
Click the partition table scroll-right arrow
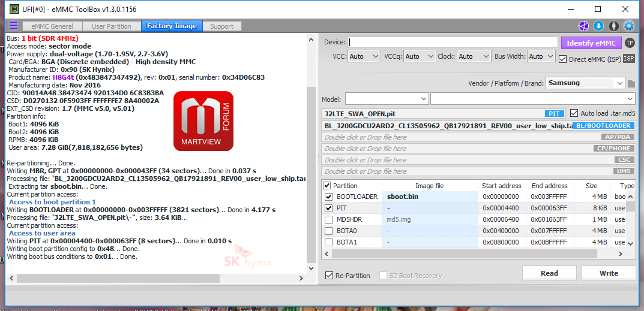pos(622,254)
